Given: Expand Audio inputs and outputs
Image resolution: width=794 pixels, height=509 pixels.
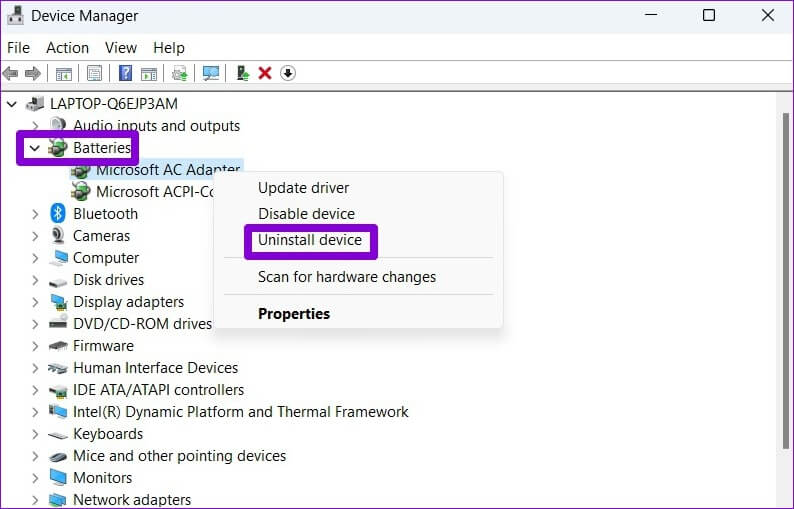Looking at the screenshot, I should 35,126.
